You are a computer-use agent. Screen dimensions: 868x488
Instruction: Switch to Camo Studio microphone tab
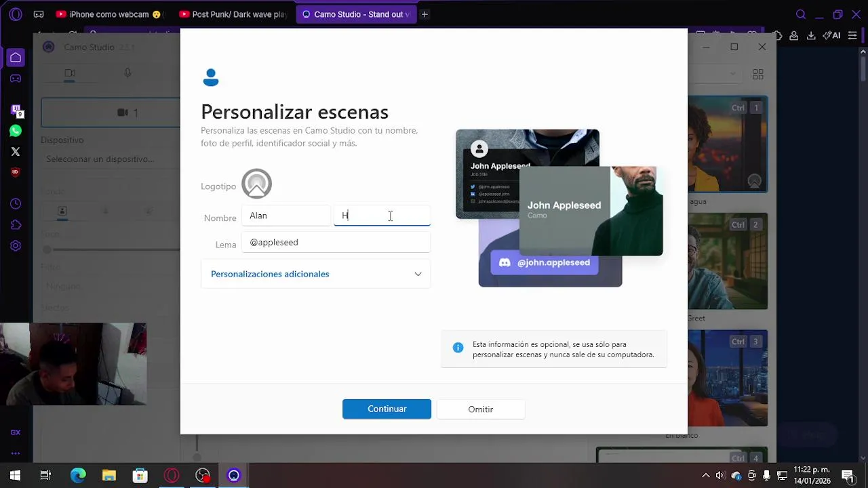click(128, 73)
